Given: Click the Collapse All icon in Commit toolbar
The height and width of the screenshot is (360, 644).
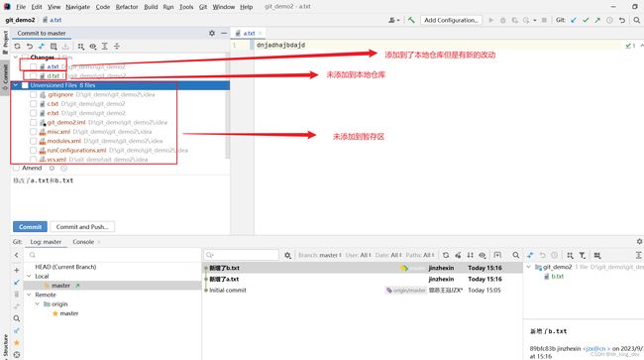Looking at the screenshot, I should (117, 47).
